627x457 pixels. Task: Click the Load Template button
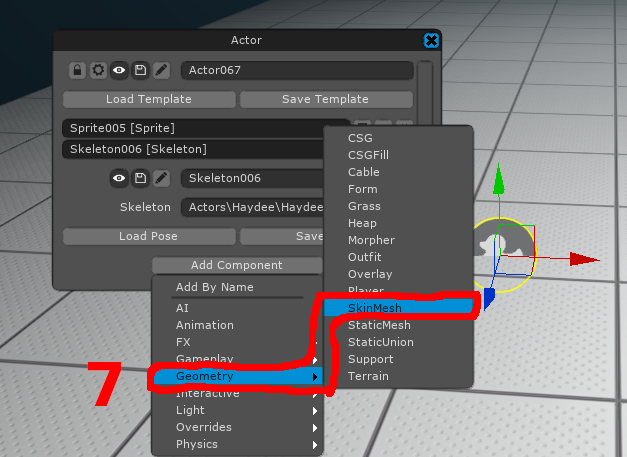tap(149, 99)
